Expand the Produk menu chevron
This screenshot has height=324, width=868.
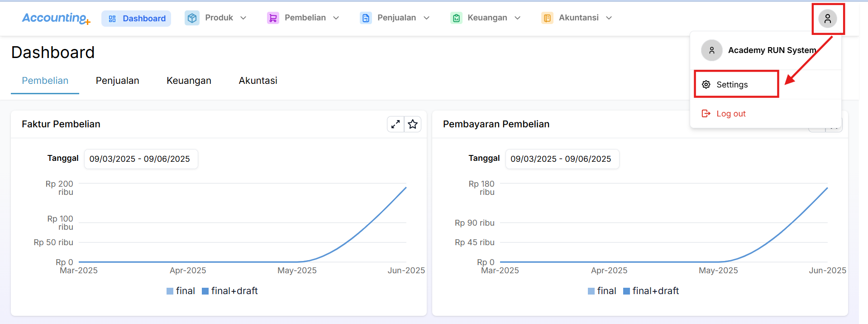point(243,18)
